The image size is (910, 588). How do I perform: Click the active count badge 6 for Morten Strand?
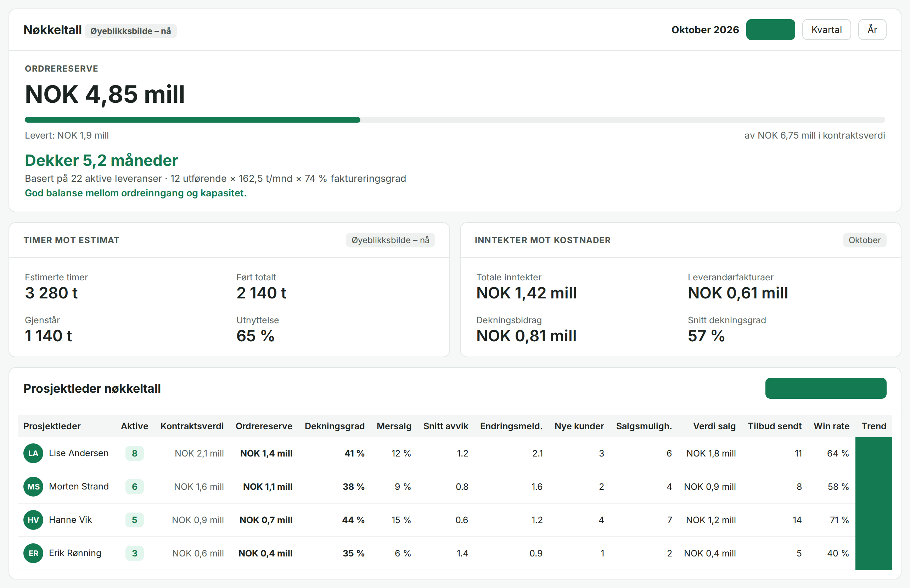click(x=134, y=486)
